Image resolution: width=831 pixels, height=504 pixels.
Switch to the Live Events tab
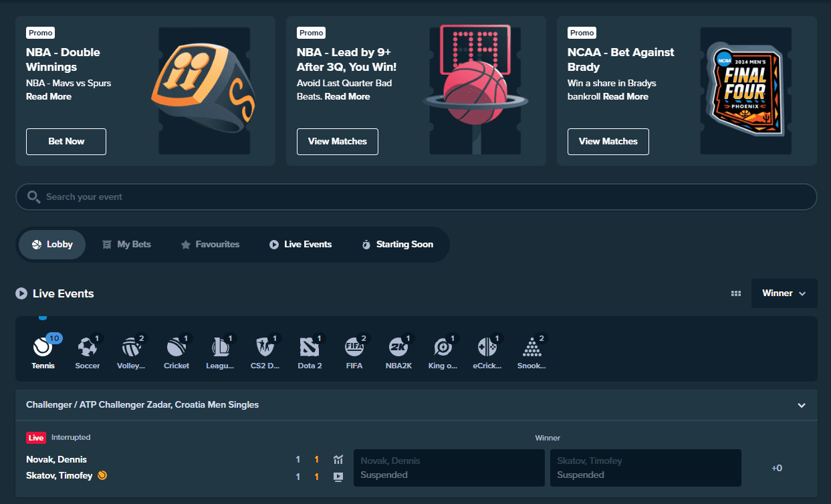(x=300, y=245)
